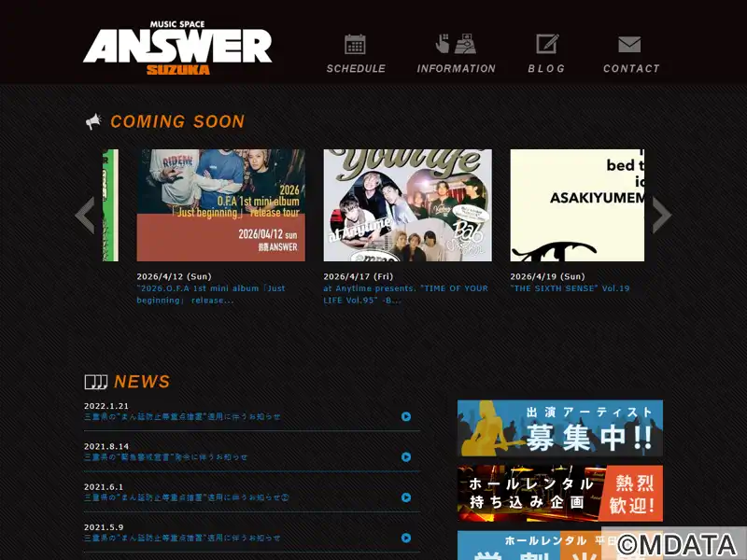Select the CONTACT menu label
Screen dimensions: 747x560
[631, 68]
